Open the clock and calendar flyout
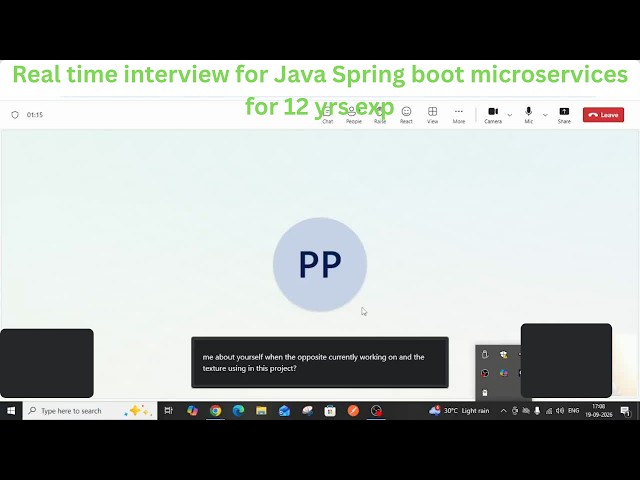 click(x=599, y=411)
